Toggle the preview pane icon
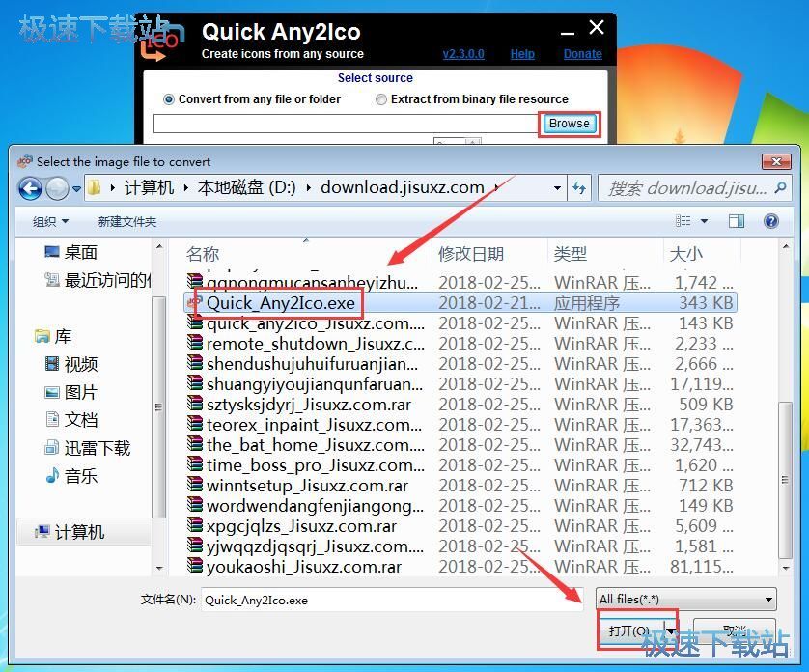The width and height of the screenshot is (809, 672). (737, 221)
